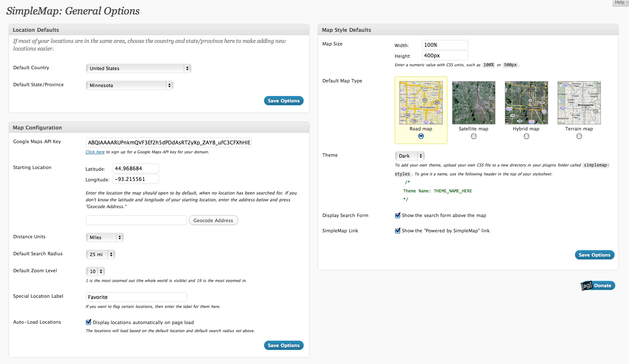Click the Map Style Defaults panel header
Image resolution: width=629 pixels, height=364 pixels.
click(x=468, y=30)
